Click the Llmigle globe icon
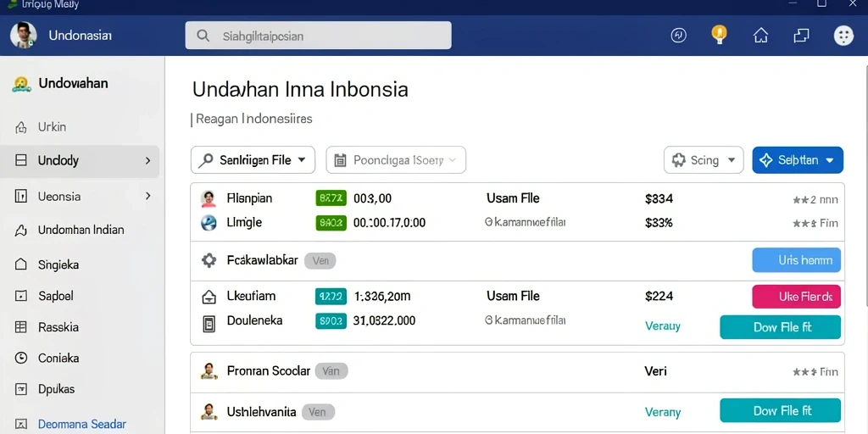The height and width of the screenshot is (434, 868). tap(209, 223)
